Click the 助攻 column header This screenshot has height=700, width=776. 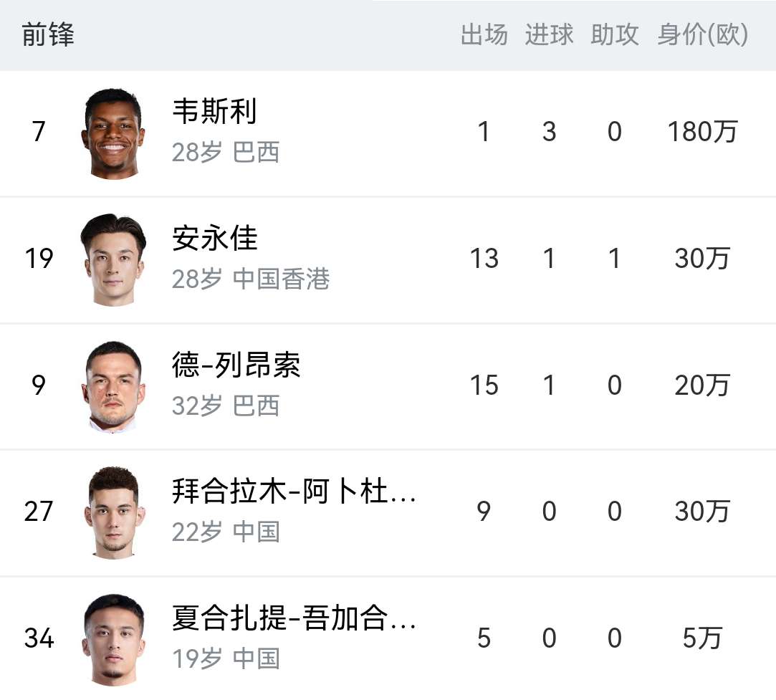coord(615,34)
